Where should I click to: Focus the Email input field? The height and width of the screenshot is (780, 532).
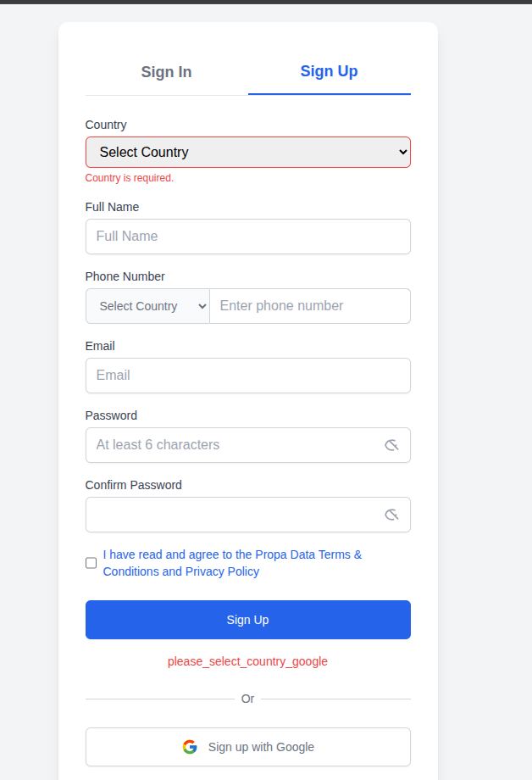247,375
